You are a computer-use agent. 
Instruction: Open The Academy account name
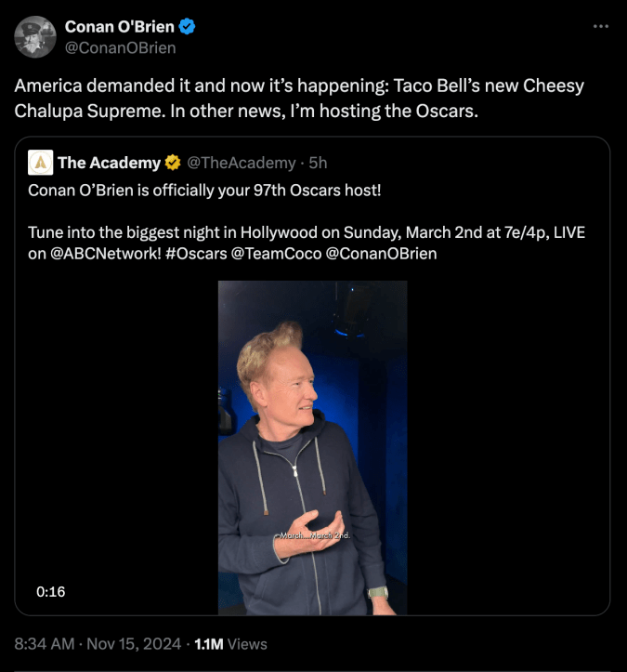[x=109, y=164]
